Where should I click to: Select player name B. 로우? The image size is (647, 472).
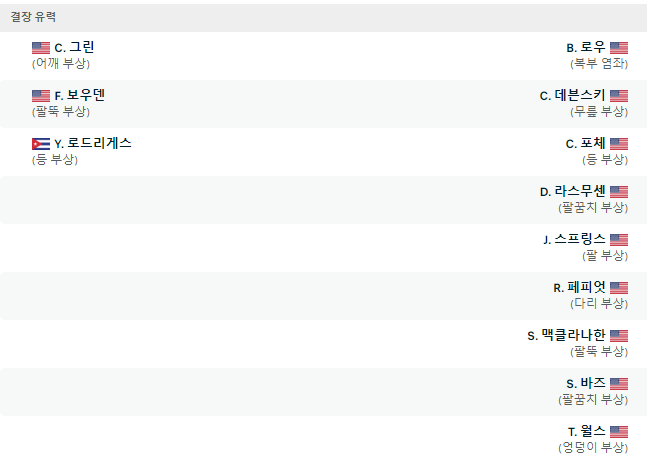[x=586, y=47]
